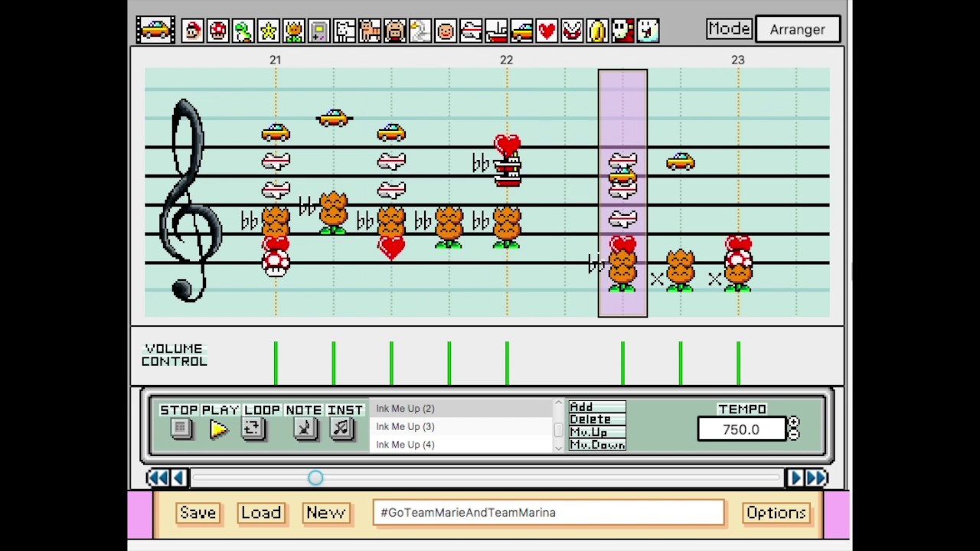Select the heart instrument icon
Image resolution: width=980 pixels, height=551 pixels.
click(547, 31)
